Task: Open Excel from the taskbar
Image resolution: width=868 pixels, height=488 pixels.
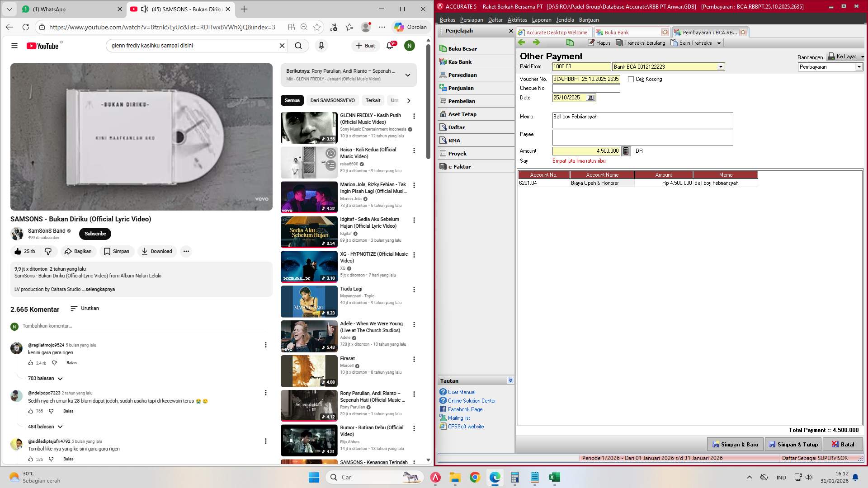Action: [x=554, y=477]
